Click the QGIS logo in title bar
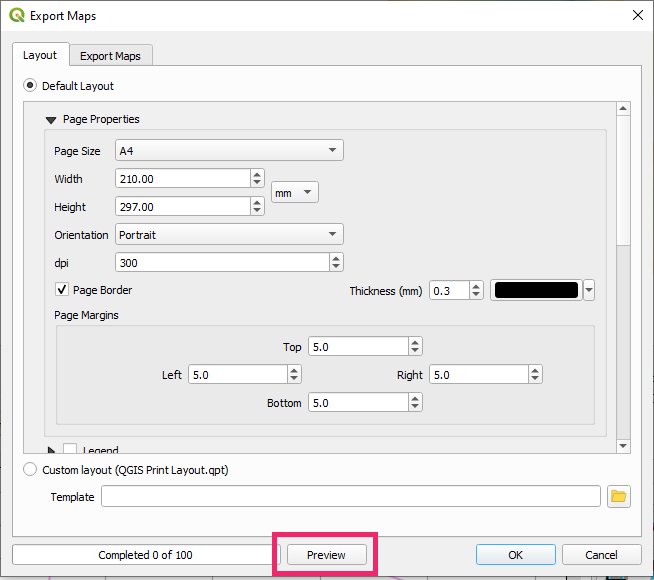The width and height of the screenshot is (654, 580). [x=17, y=16]
